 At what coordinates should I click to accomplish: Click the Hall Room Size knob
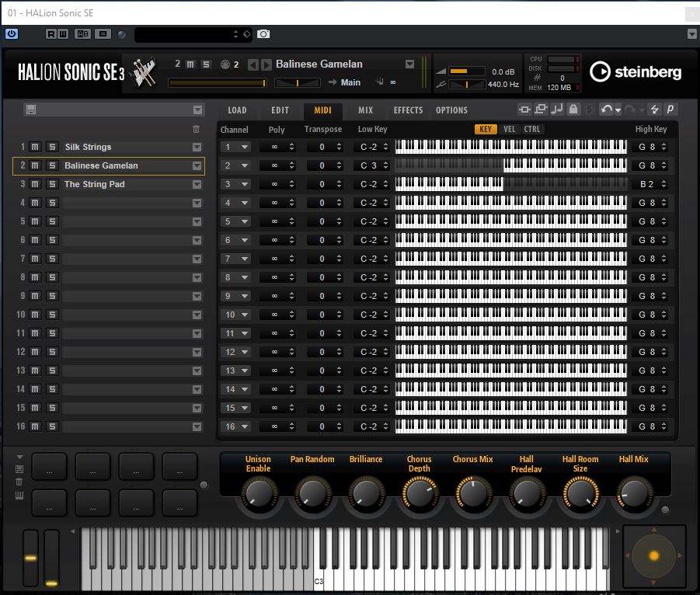coord(580,494)
